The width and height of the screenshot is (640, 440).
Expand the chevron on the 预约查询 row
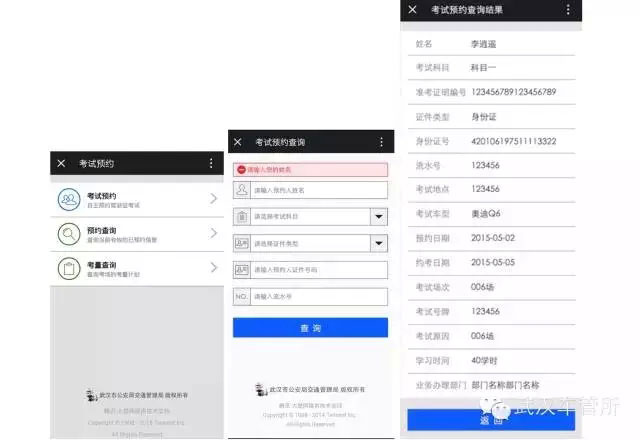coord(213,233)
